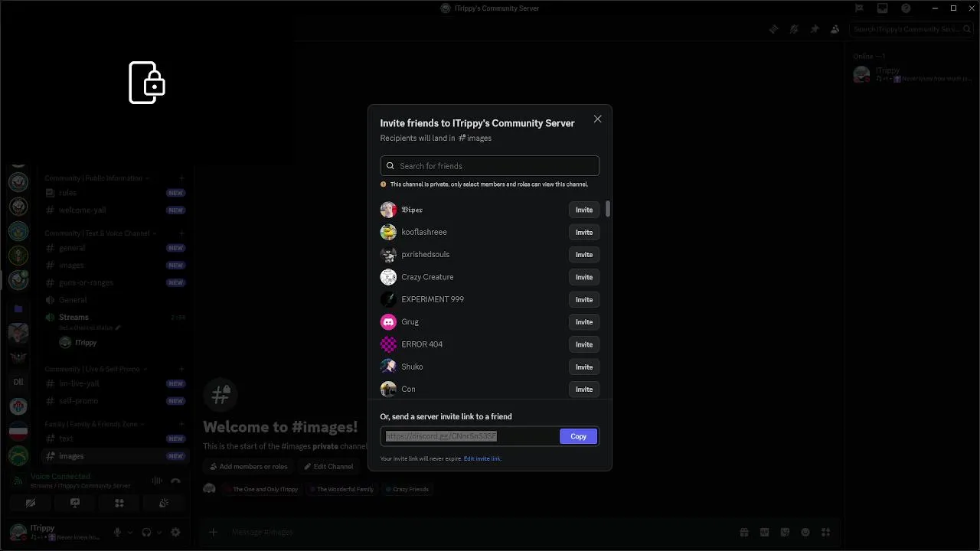Grab the friends list scrollbar in dialog

[x=608, y=209]
